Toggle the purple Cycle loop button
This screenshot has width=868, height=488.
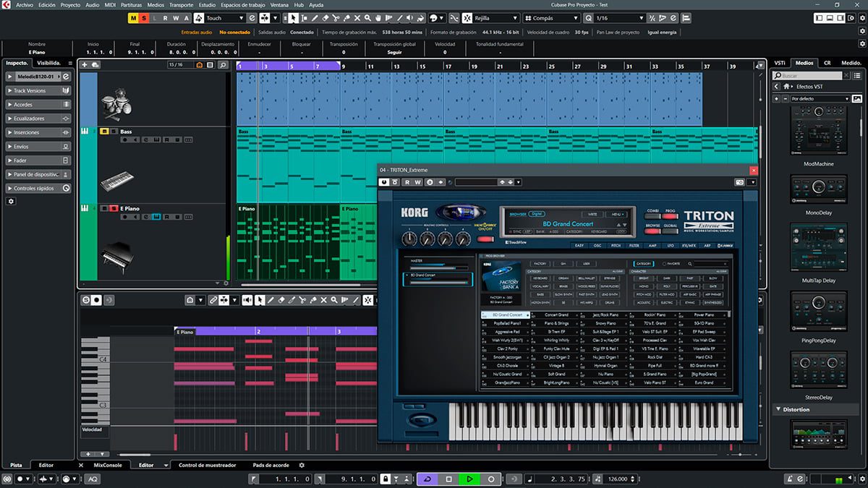coord(427,479)
